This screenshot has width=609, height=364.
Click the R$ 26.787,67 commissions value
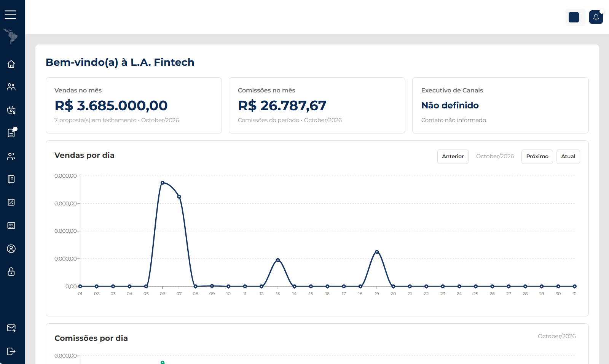[282, 106]
